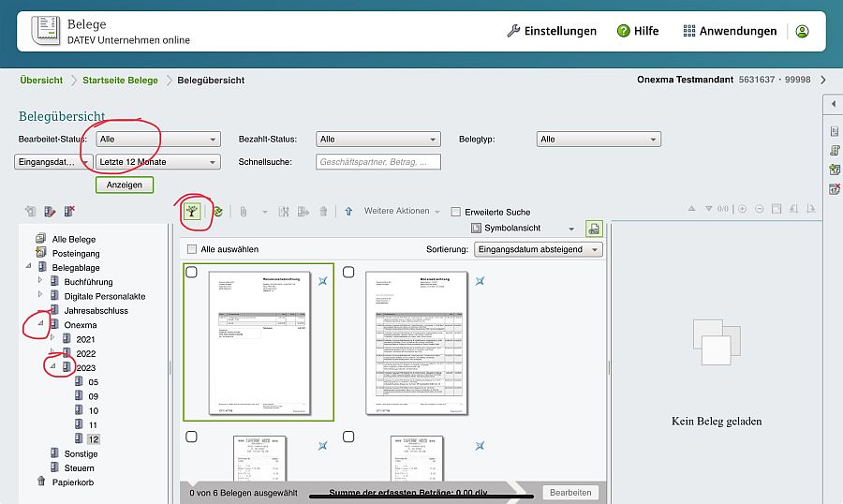
Task: Click the Belege application logo
Action: click(45, 31)
